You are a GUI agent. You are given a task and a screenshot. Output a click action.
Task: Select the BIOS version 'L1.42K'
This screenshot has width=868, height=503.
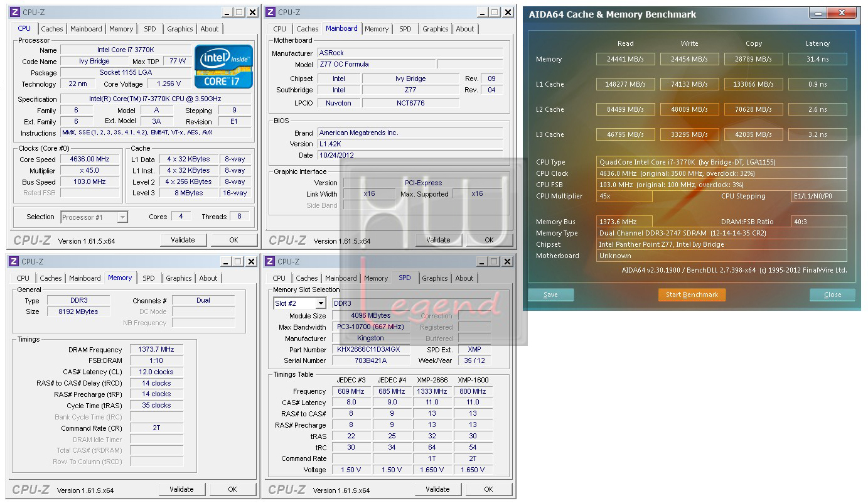click(x=410, y=144)
